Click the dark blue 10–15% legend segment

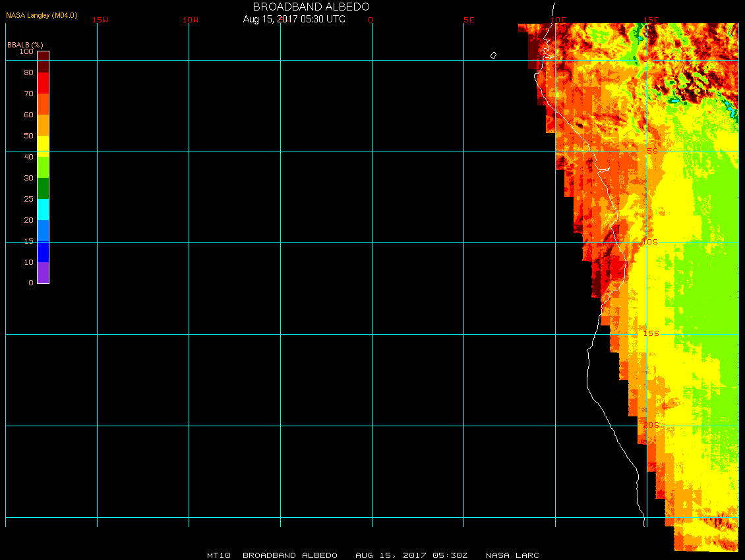tap(43, 252)
